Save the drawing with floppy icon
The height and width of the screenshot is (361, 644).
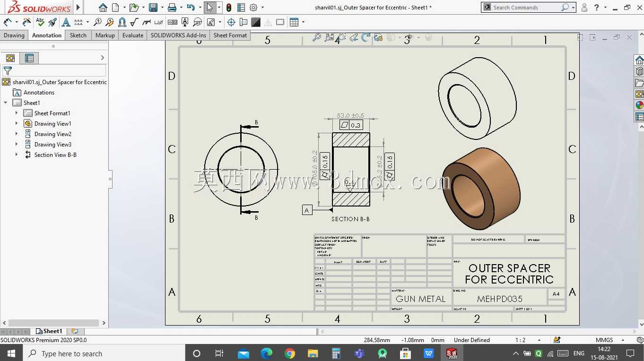coord(153,8)
